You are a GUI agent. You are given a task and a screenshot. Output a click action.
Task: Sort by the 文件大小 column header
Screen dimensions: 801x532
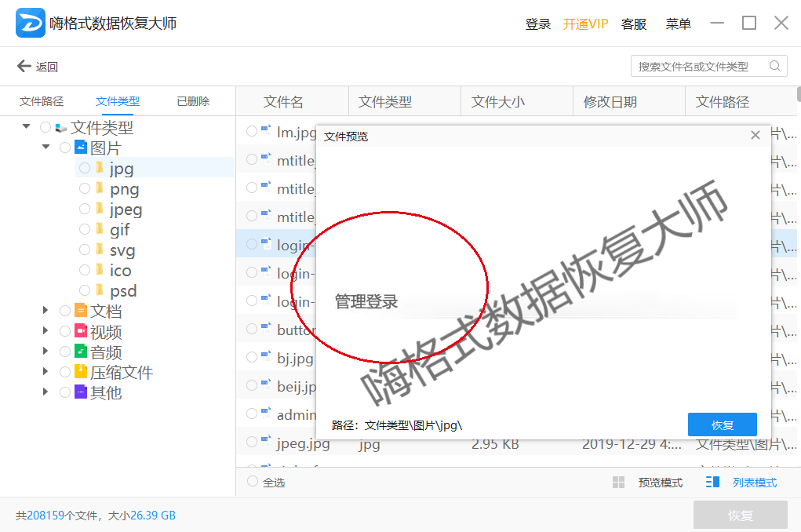pos(516,102)
